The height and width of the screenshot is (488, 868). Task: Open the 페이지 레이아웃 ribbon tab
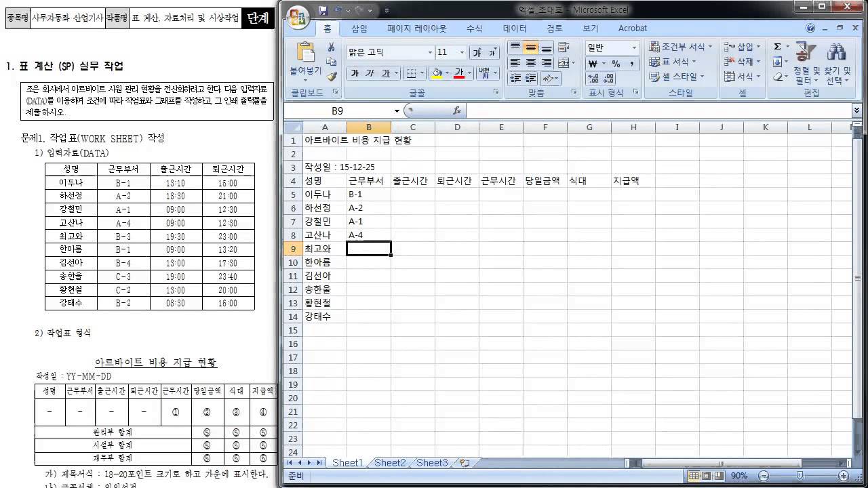tap(417, 28)
